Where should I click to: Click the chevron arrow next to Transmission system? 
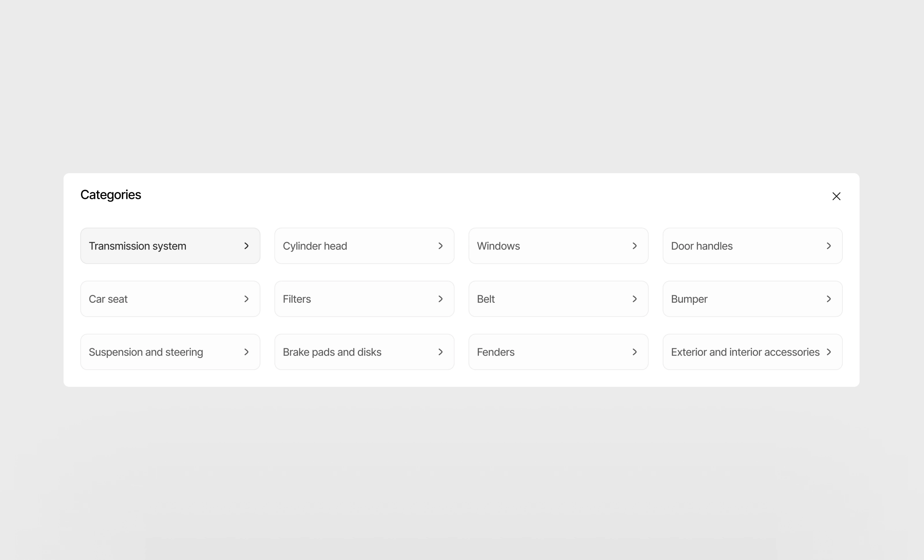tap(246, 246)
